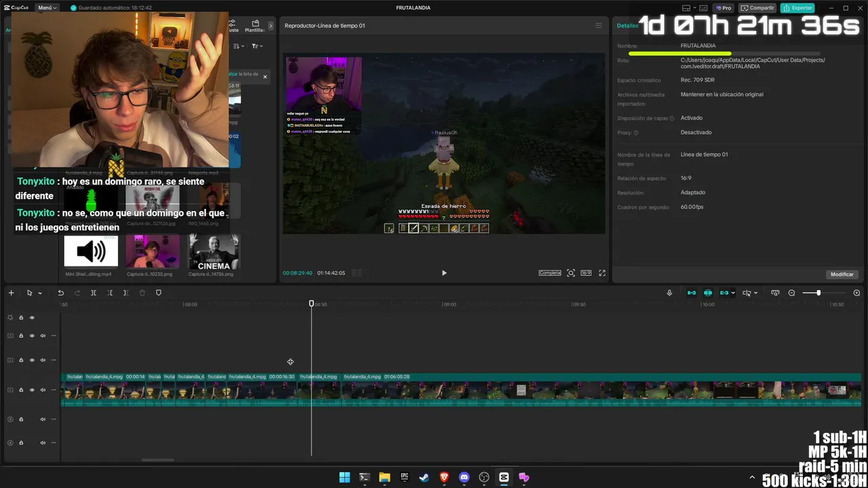Click the media sort icon

(x=238, y=46)
